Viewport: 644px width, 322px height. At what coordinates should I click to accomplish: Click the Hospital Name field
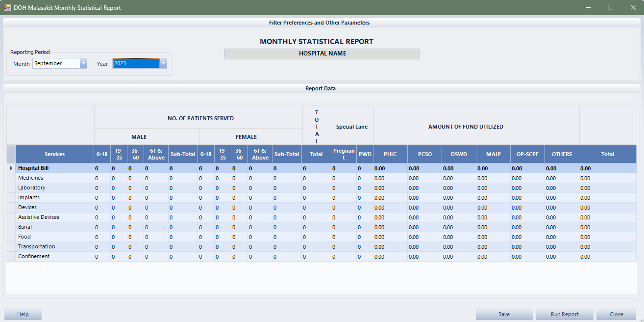[322, 54]
